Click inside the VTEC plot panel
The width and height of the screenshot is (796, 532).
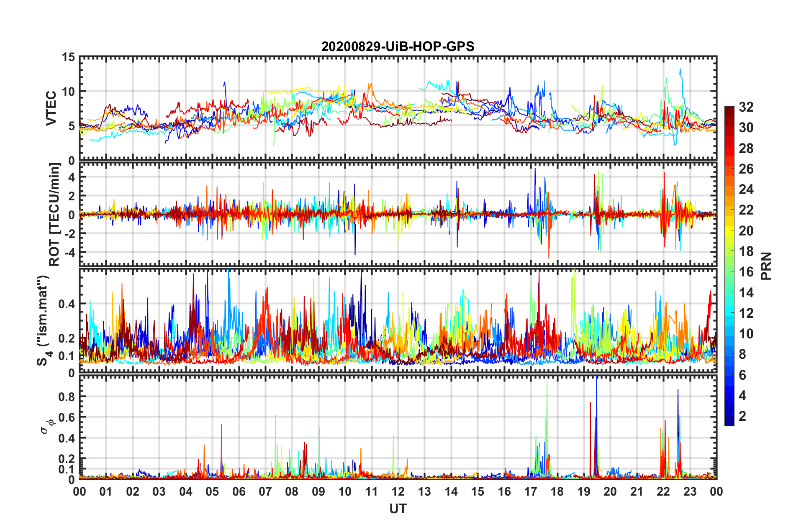[398, 108]
